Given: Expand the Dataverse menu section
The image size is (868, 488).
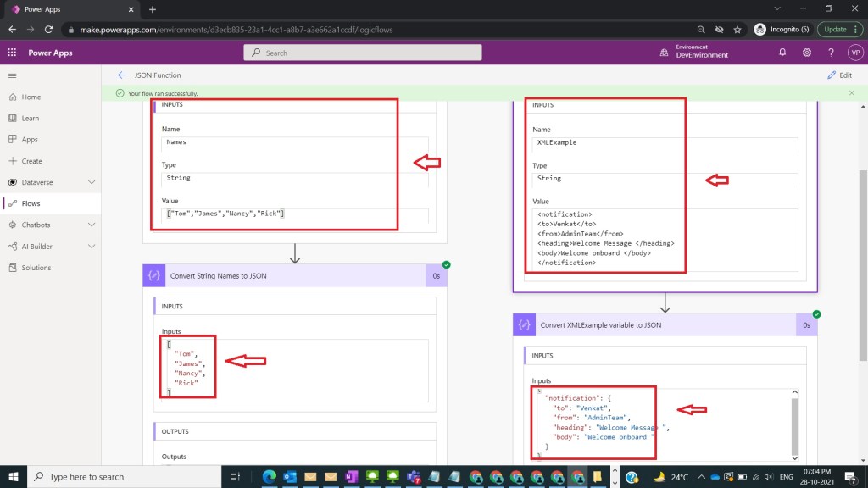Looking at the screenshot, I should click(x=92, y=182).
